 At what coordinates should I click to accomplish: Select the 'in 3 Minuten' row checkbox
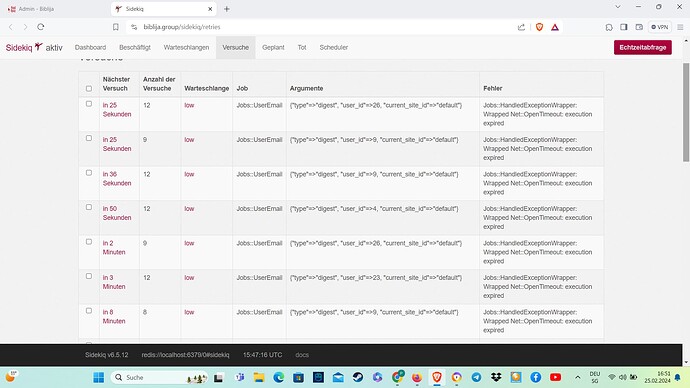89,276
